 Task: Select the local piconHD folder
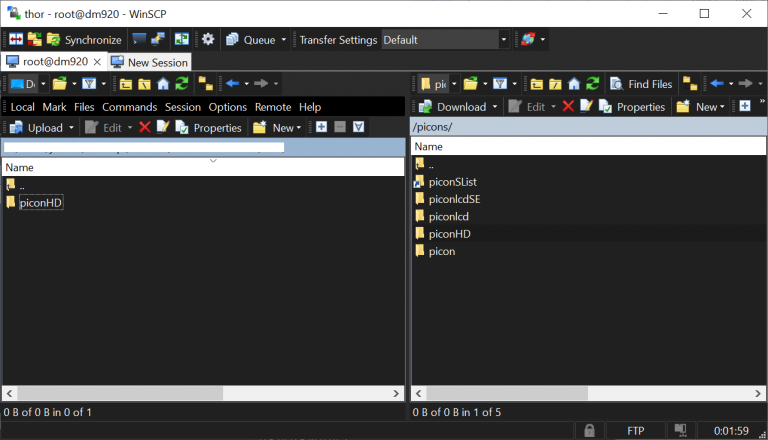click(x=41, y=203)
